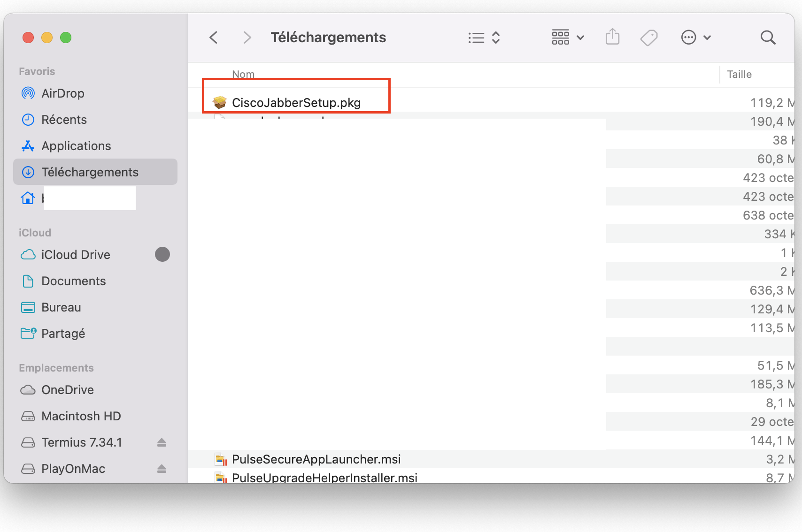Select iCloud Drive in sidebar
Viewport: 802px width, 532px height.
[76, 255]
